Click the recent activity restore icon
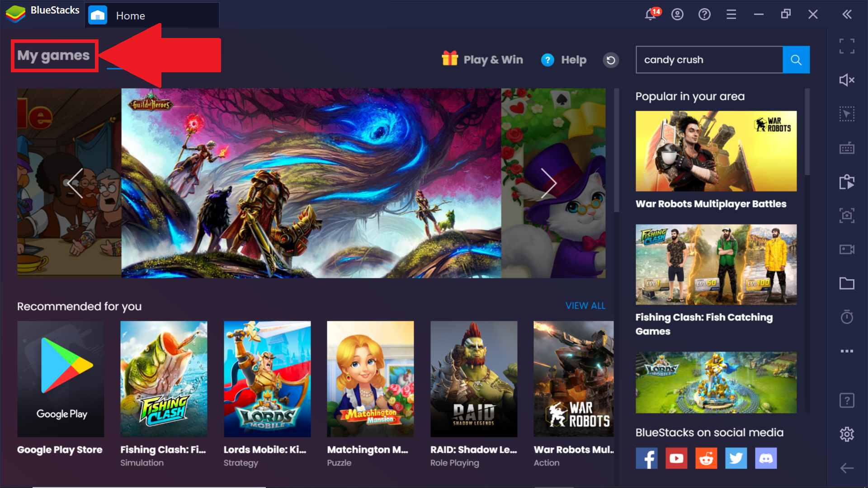The width and height of the screenshot is (868, 488). (611, 60)
